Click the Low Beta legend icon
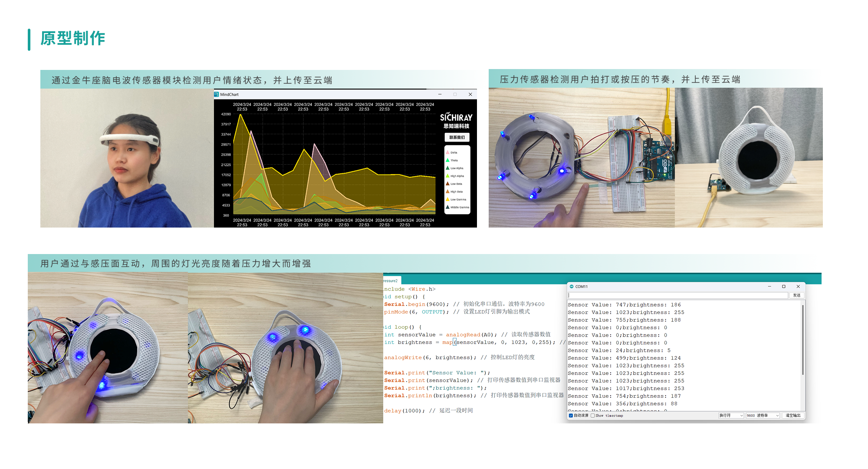 point(447,184)
